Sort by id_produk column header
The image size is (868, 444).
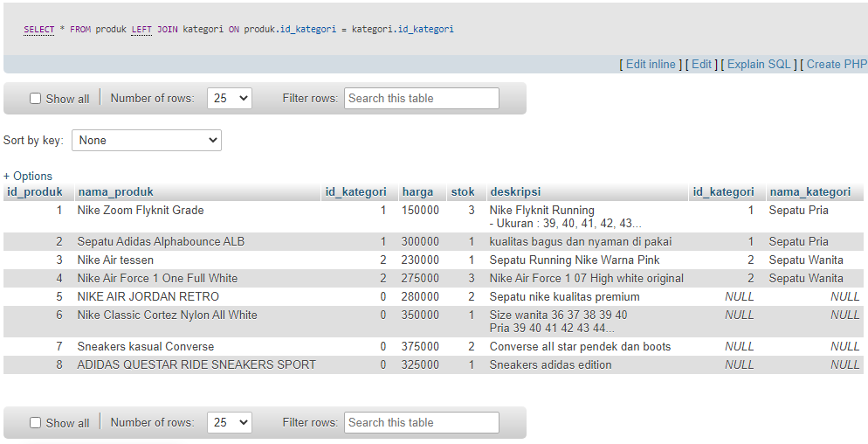click(34, 191)
